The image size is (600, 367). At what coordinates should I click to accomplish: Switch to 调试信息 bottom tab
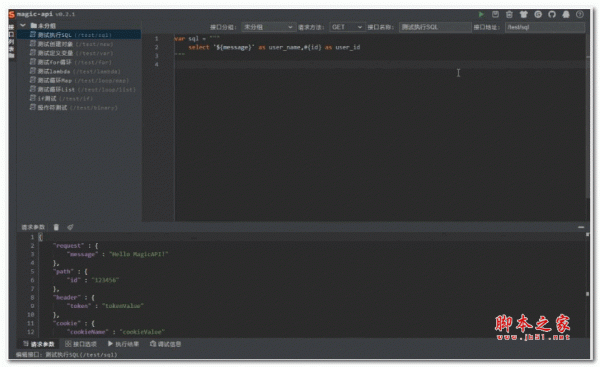(x=165, y=344)
